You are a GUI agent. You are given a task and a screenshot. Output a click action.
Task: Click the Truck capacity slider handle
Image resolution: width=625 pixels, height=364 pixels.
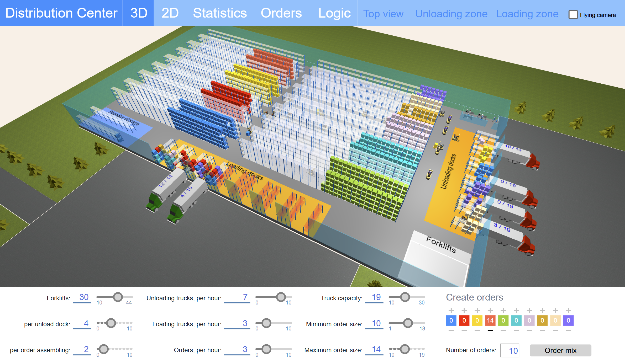tap(405, 297)
